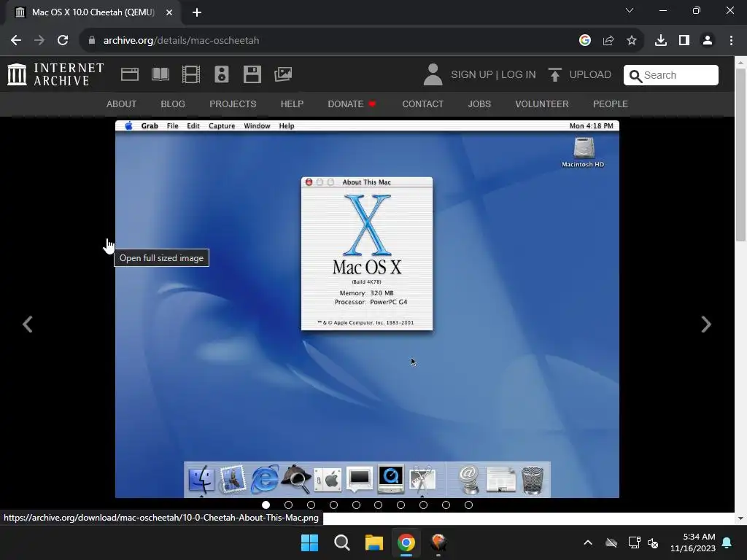Open the DONATE nav item
747x560 pixels.
[352, 104]
